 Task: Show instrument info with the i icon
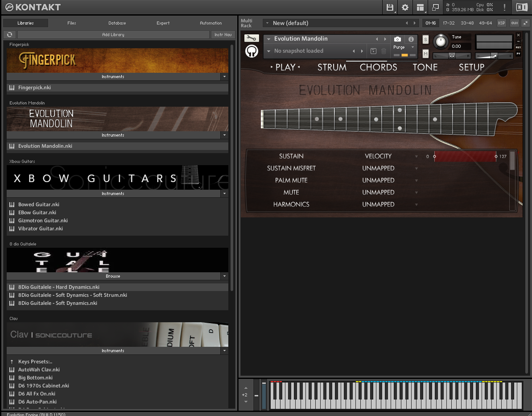(x=411, y=39)
